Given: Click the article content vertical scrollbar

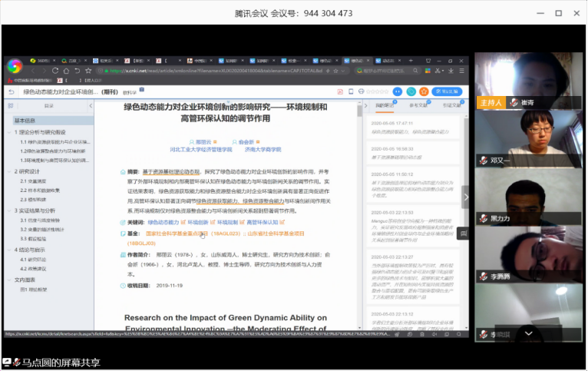Looking at the screenshot, I should pos(359,111).
